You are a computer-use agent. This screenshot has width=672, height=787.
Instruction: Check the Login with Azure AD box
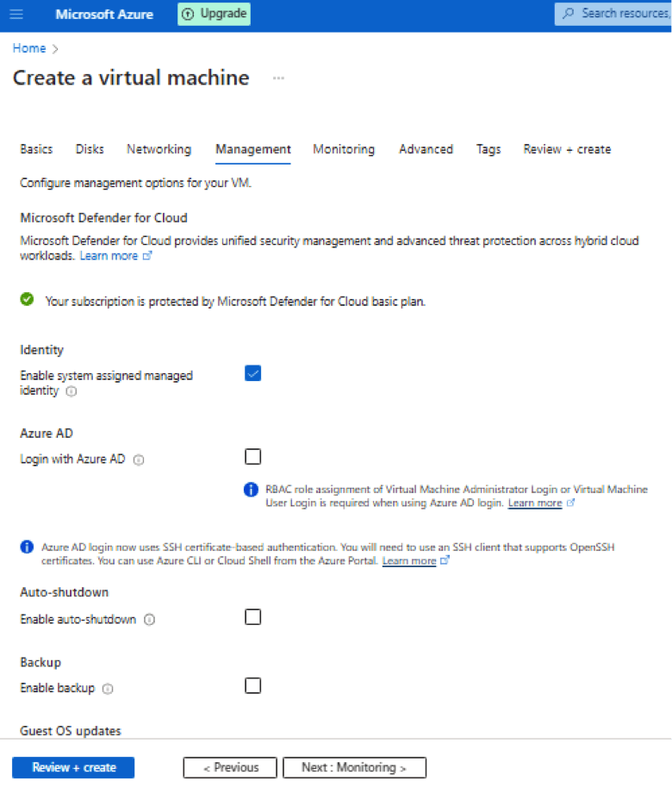coord(252,457)
